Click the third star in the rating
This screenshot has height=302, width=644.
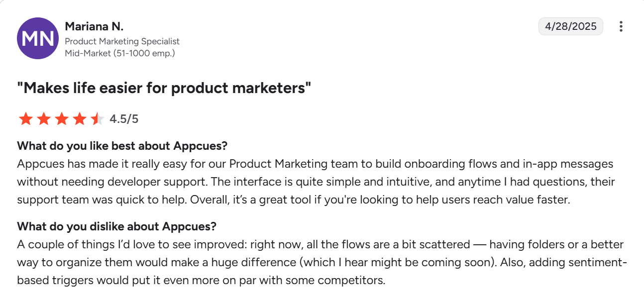click(x=62, y=118)
